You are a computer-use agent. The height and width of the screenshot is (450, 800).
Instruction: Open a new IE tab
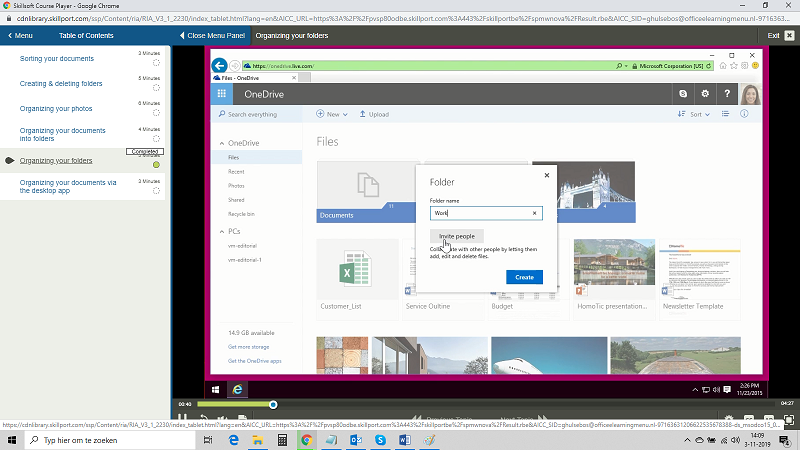[x=305, y=78]
